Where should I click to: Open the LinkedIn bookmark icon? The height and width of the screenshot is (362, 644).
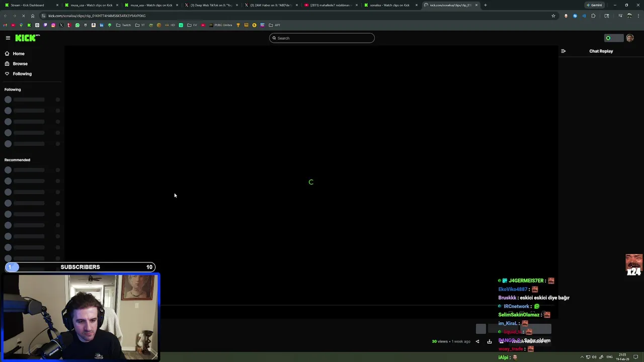(101, 25)
